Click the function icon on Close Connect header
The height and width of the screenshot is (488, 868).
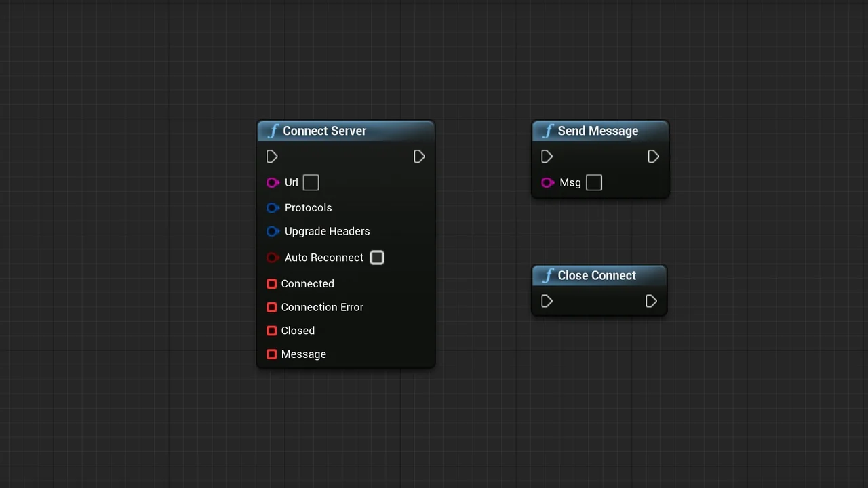pyautogui.click(x=548, y=275)
